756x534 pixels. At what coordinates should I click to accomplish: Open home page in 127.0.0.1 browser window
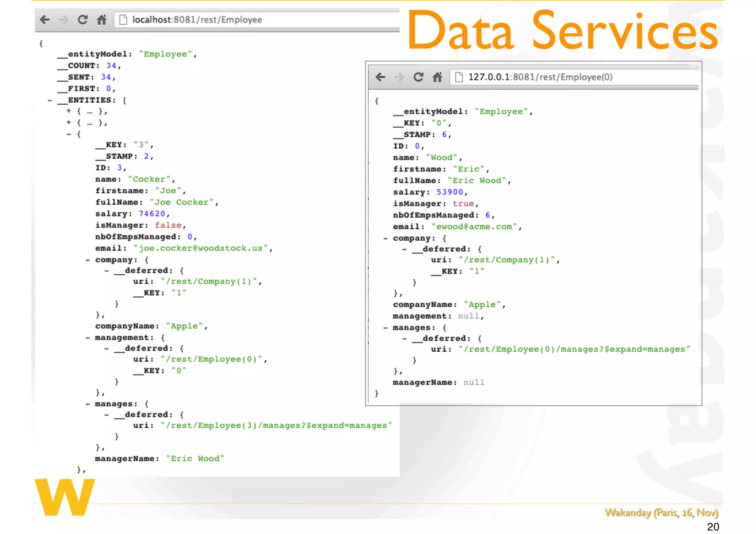tap(437, 77)
